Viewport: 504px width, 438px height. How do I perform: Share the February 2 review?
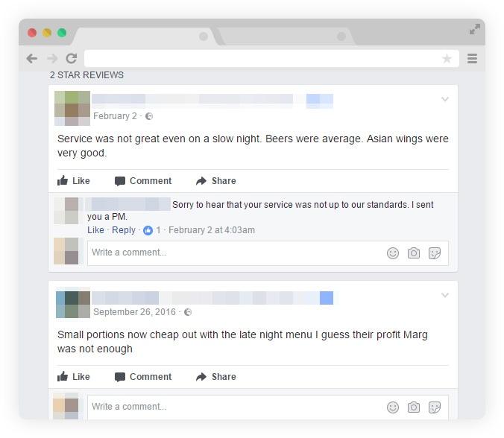(216, 181)
